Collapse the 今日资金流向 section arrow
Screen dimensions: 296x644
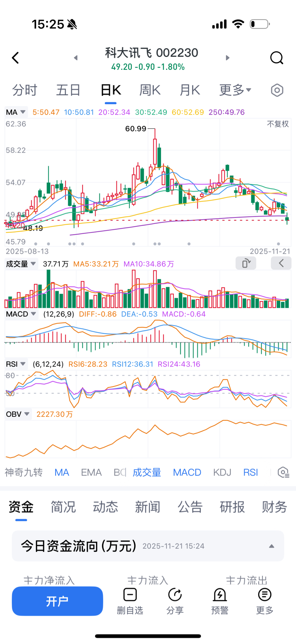coord(272,546)
